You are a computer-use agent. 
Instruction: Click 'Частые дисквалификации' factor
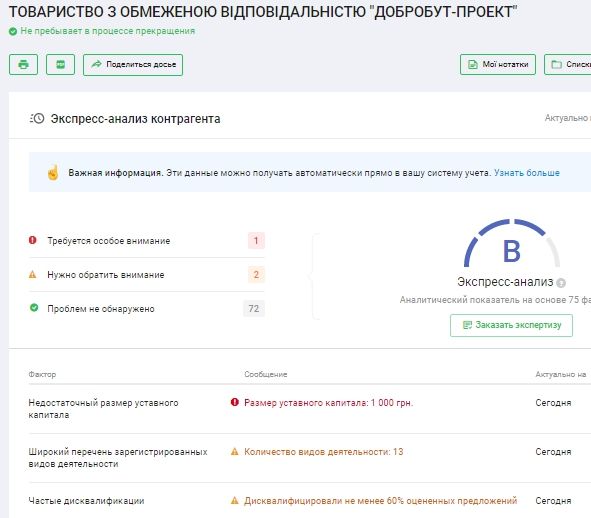(x=86, y=501)
